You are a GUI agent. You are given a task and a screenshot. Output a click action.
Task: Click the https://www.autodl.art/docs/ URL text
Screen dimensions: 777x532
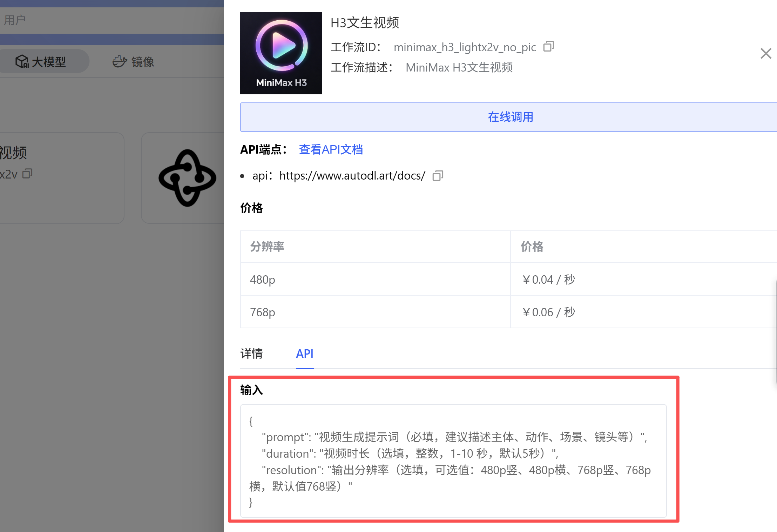click(x=352, y=175)
